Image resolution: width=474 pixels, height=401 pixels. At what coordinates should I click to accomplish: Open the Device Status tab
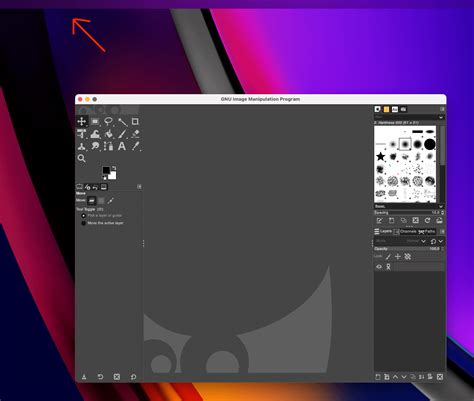88,187
